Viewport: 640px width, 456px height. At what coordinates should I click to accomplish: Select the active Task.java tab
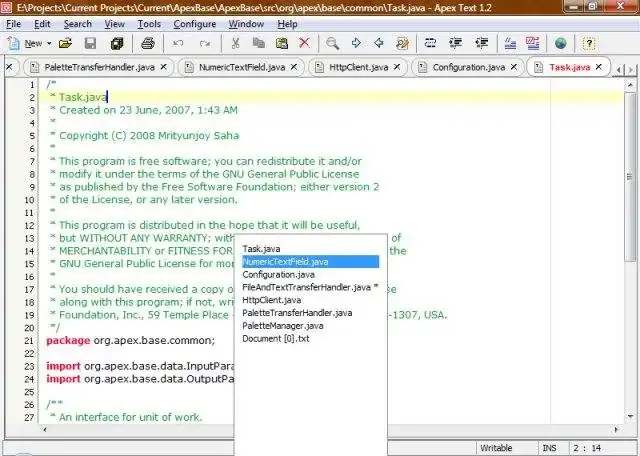click(x=569, y=67)
